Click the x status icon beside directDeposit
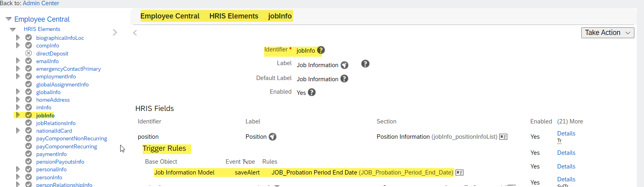 pos(29,53)
